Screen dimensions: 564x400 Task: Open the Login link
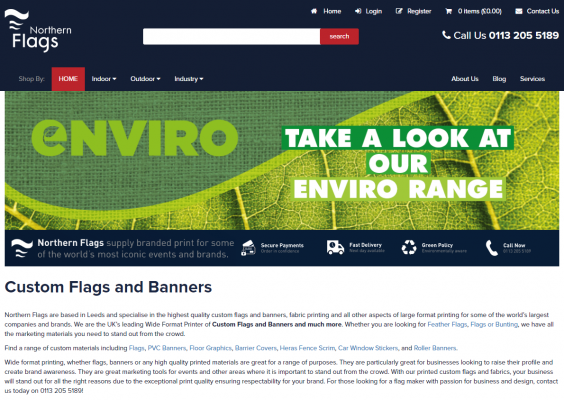(x=374, y=11)
